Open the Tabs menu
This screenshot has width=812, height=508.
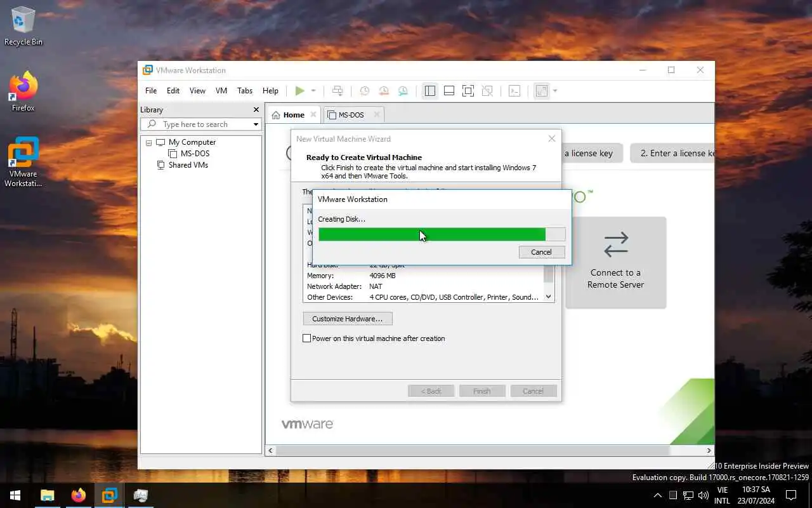[x=245, y=91]
